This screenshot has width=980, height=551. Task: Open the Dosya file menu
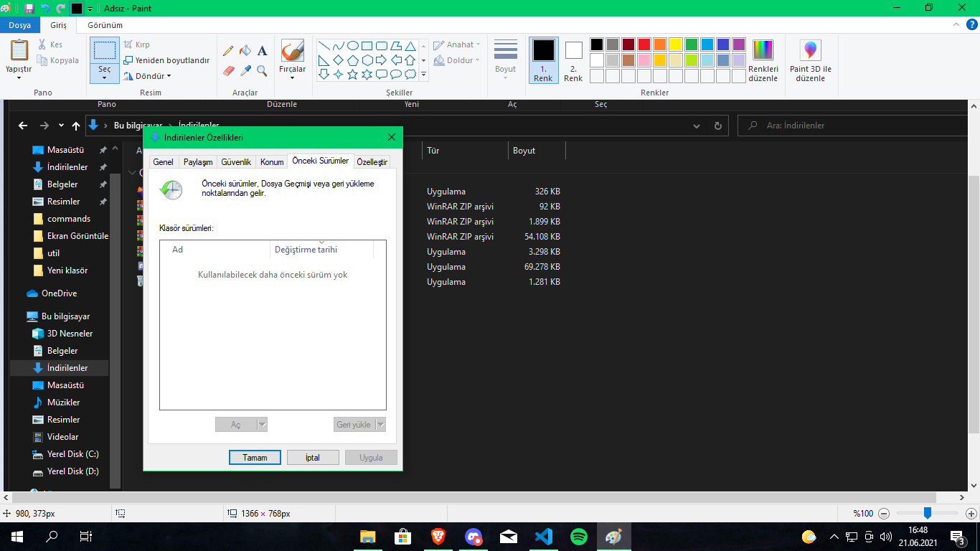19,24
